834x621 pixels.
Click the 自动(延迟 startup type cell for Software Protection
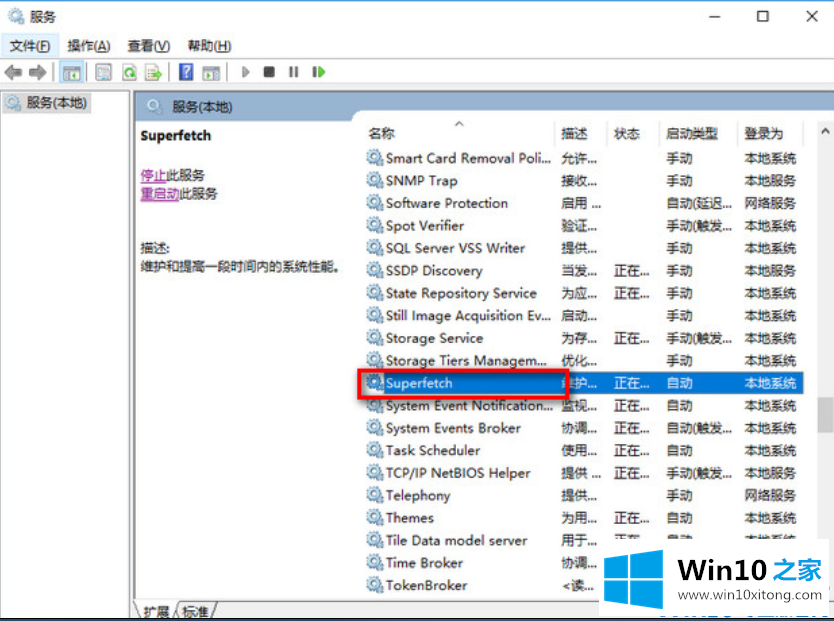tap(699, 203)
